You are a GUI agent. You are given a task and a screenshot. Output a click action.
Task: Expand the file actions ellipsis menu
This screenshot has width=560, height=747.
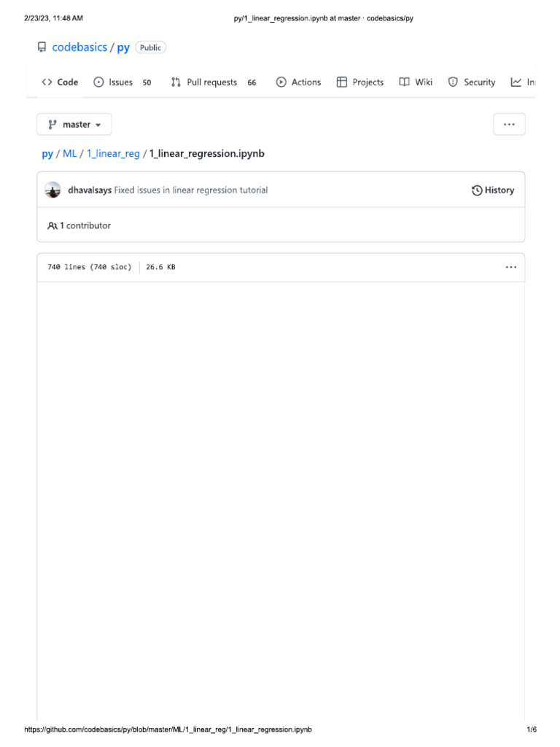511,267
